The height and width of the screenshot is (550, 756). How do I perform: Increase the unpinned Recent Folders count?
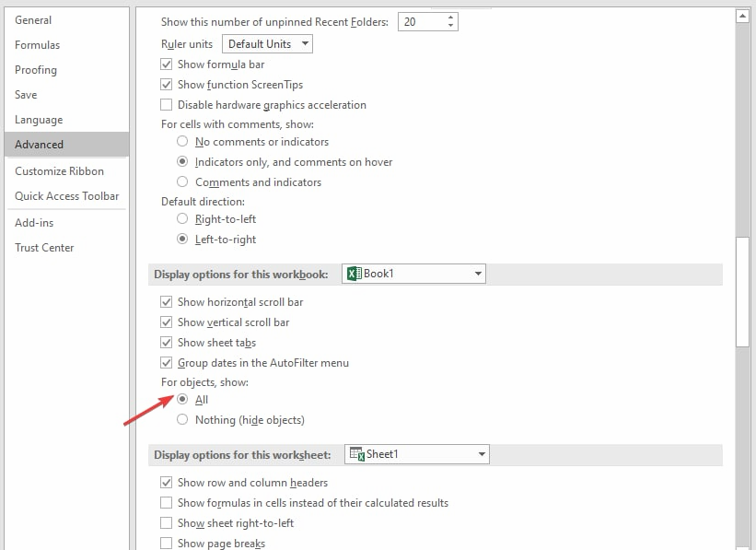click(450, 18)
